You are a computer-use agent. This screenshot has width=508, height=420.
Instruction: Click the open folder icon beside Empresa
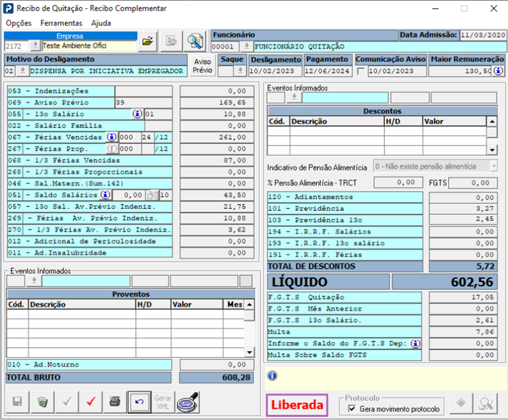[x=148, y=41]
